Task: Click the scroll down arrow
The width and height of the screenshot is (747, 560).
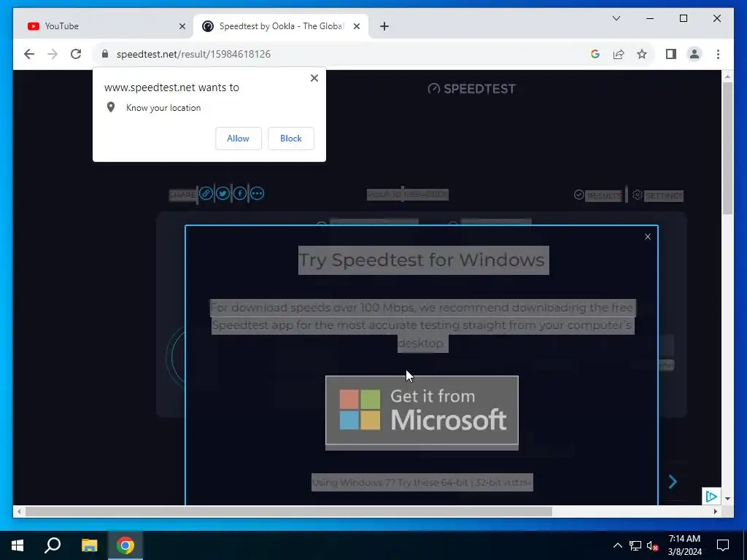Action: click(727, 499)
